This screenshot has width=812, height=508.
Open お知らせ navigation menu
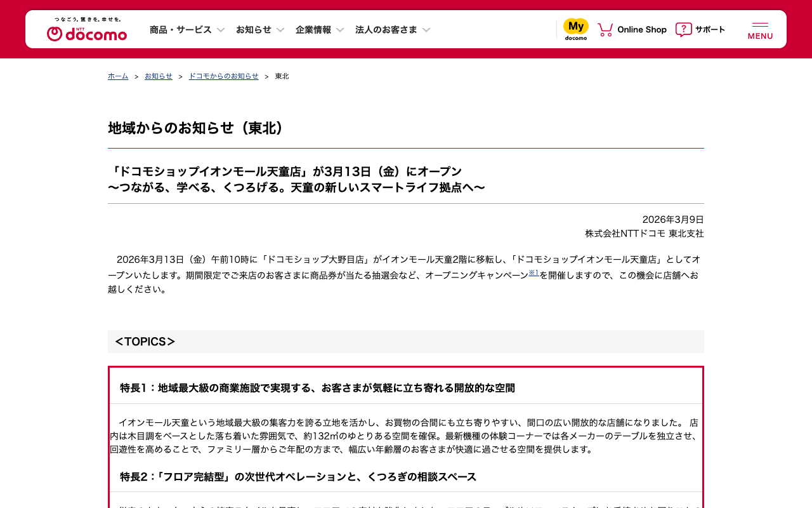click(254, 30)
